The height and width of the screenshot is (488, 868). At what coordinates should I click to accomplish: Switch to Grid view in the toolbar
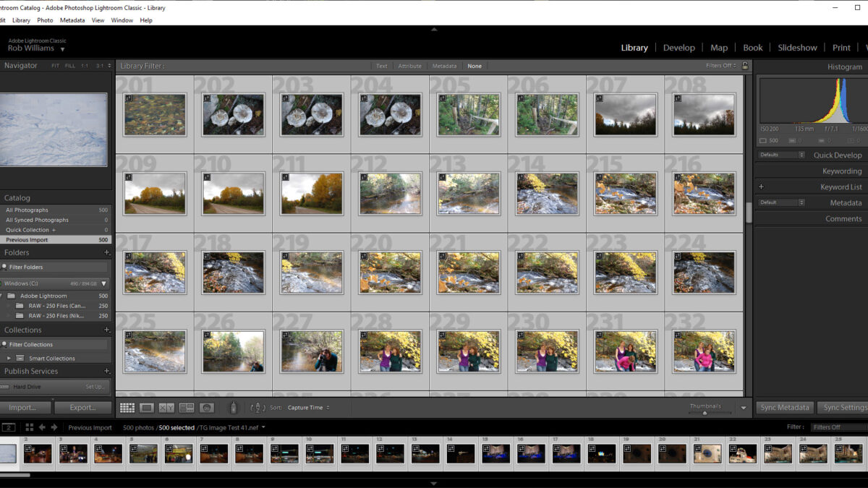point(127,408)
